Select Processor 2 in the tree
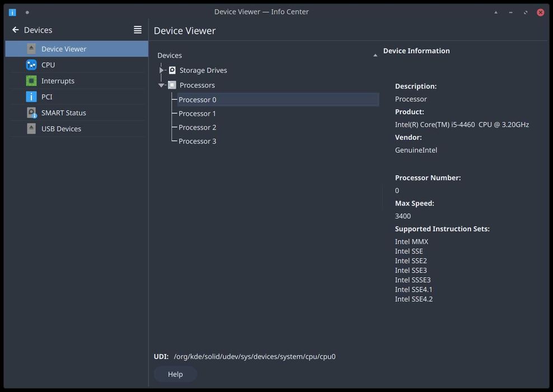This screenshot has width=553, height=392. coord(198,127)
